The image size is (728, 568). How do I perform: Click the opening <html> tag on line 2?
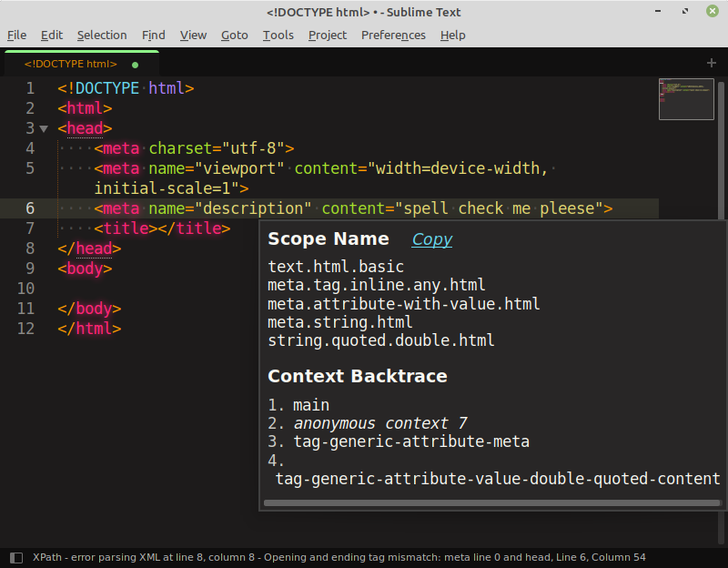[85, 108]
